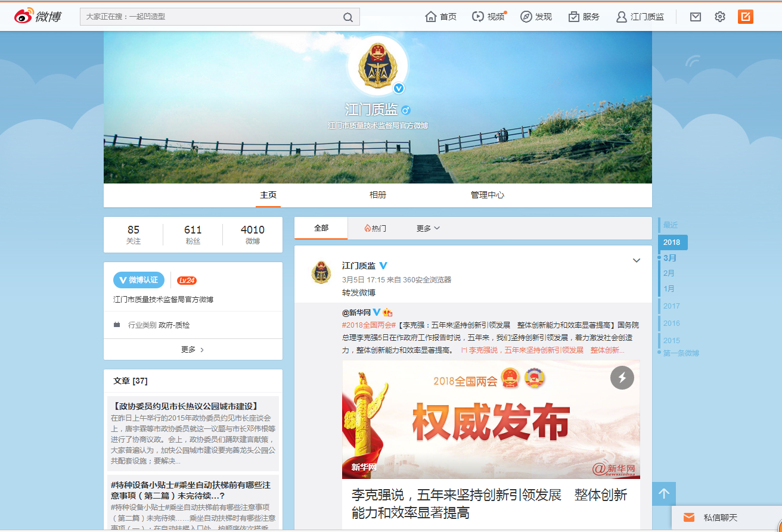Expand 更多 in the profile info card
Image resolution: width=782 pixels, height=532 pixels.
[x=193, y=349]
